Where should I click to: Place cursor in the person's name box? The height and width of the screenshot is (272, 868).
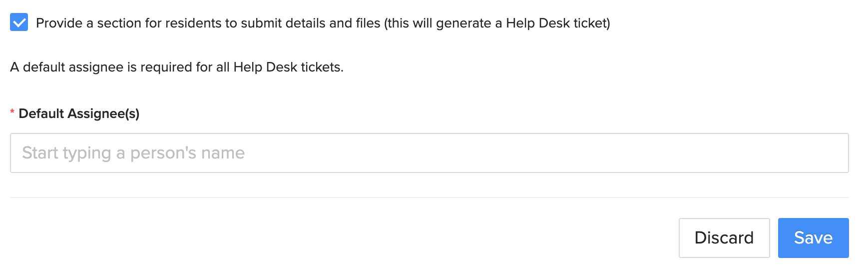pos(430,153)
